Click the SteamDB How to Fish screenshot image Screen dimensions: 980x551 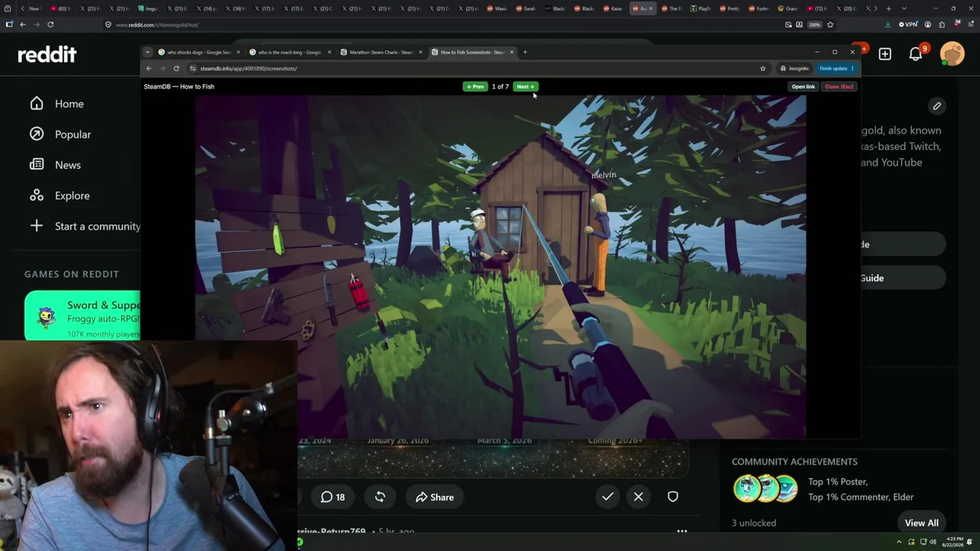point(500,266)
